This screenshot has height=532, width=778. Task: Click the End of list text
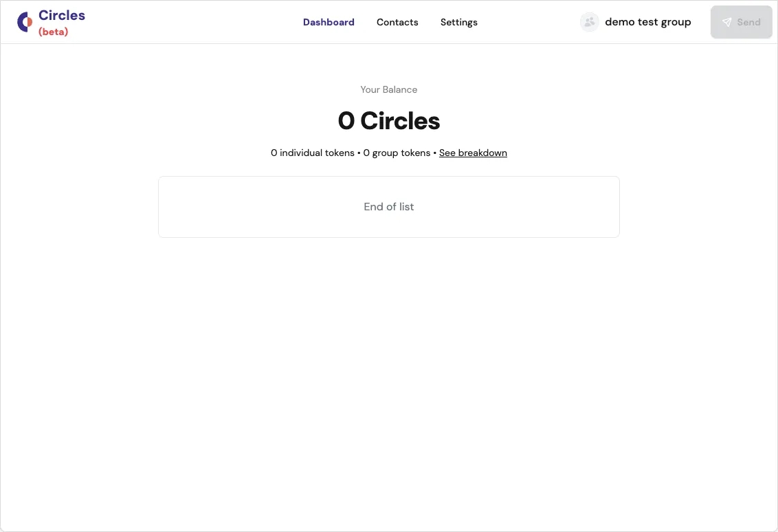pyautogui.click(x=389, y=207)
